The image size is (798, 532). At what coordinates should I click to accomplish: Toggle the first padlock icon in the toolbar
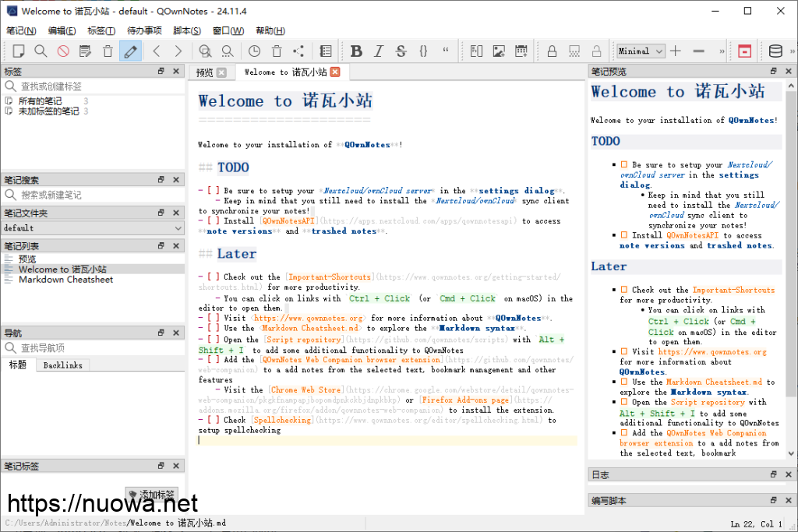point(552,51)
